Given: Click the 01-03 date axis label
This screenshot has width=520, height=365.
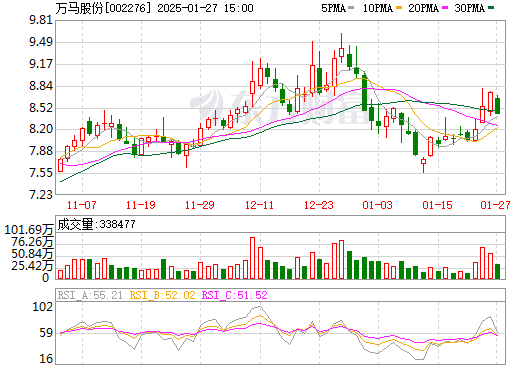Looking at the screenshot, I should tap(377, 205).
